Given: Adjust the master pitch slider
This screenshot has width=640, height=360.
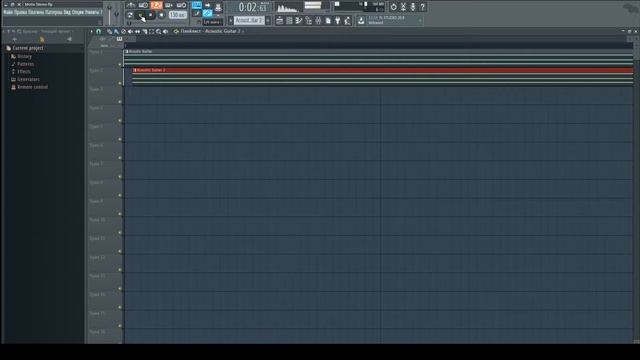Looking at the screenshot, I should pos(117,15).
